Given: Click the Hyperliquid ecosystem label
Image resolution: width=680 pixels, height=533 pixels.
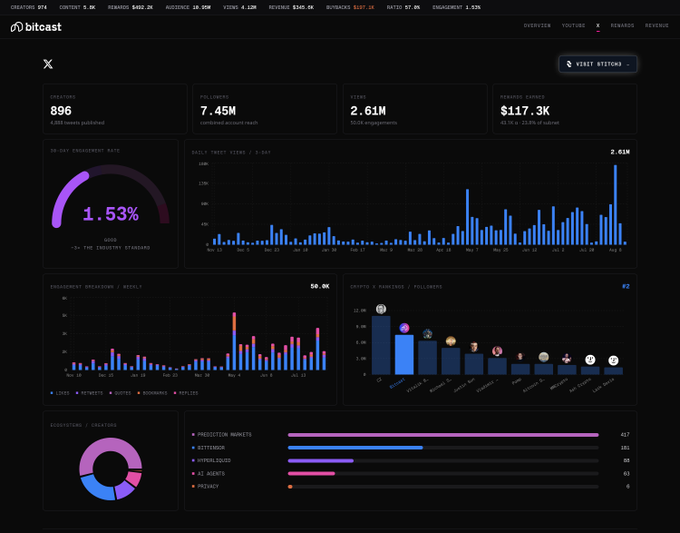Looking at the screenshot, I should click(214, 461).
